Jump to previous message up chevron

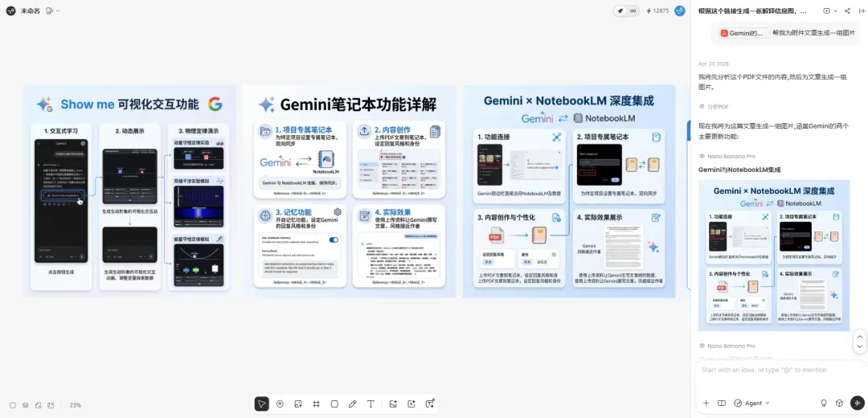pos(859,335)
